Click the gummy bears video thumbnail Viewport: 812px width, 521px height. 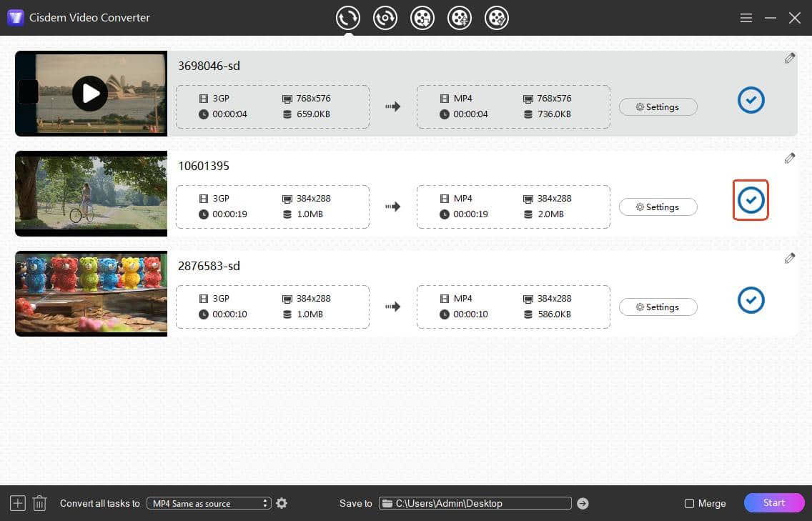point(91,293)
